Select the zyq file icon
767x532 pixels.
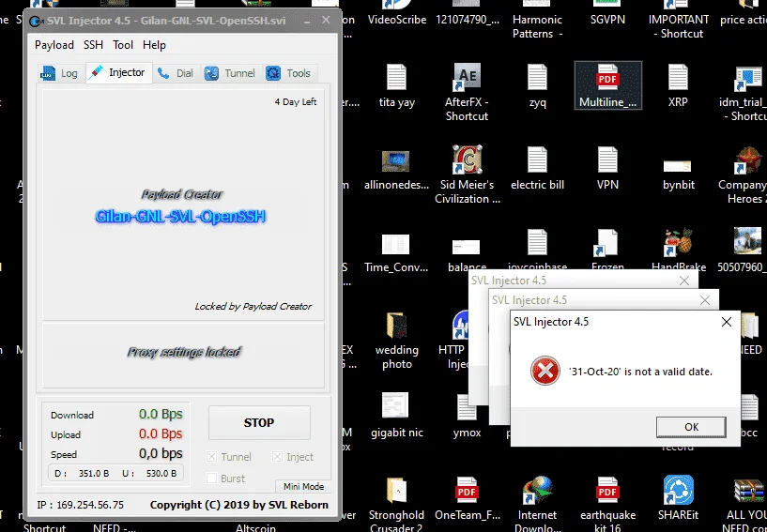tap(537, 87)
